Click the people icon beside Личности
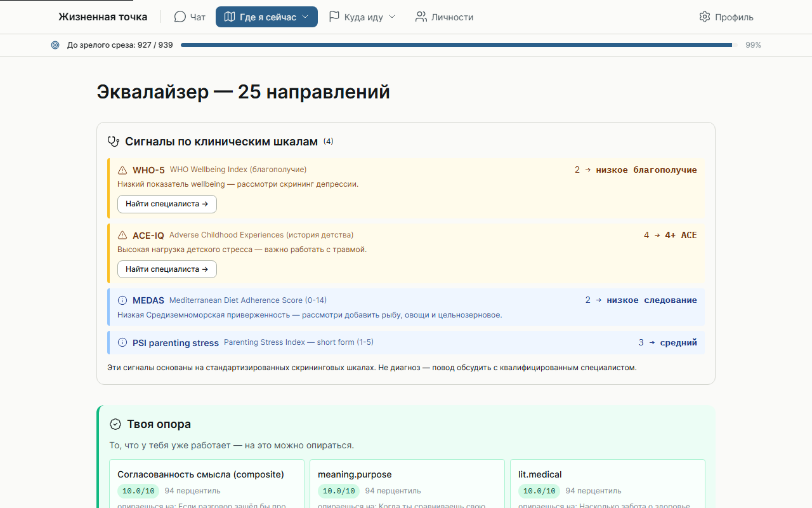 click(x=421, y=17)
